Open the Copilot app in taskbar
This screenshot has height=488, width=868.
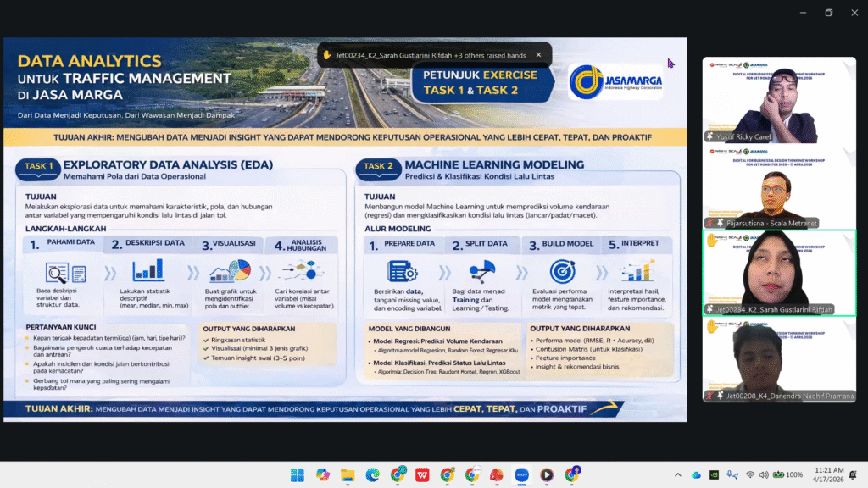pos(322,474)
